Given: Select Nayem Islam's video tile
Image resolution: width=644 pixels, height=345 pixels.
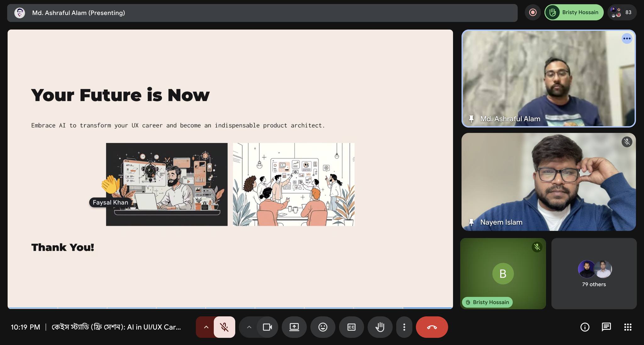Looking at the screenshot, I should 548,182.
